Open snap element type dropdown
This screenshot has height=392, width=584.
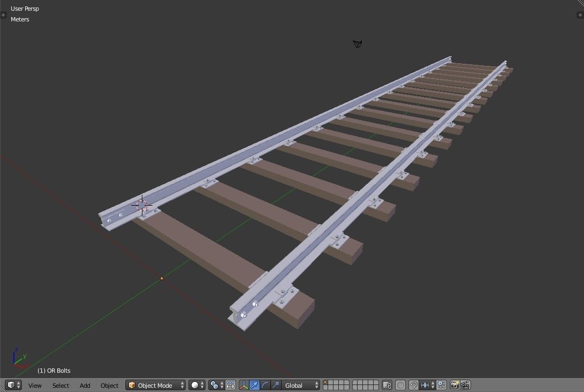(427, 385)
